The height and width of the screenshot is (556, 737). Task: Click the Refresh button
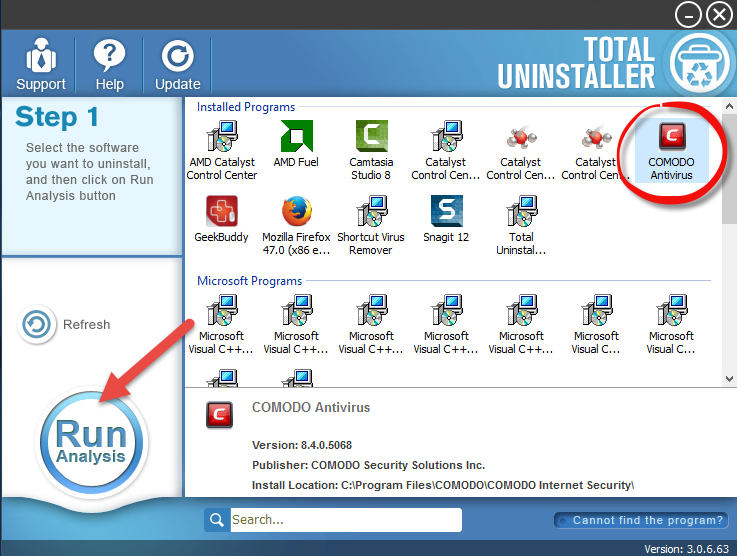pos(64,324)
